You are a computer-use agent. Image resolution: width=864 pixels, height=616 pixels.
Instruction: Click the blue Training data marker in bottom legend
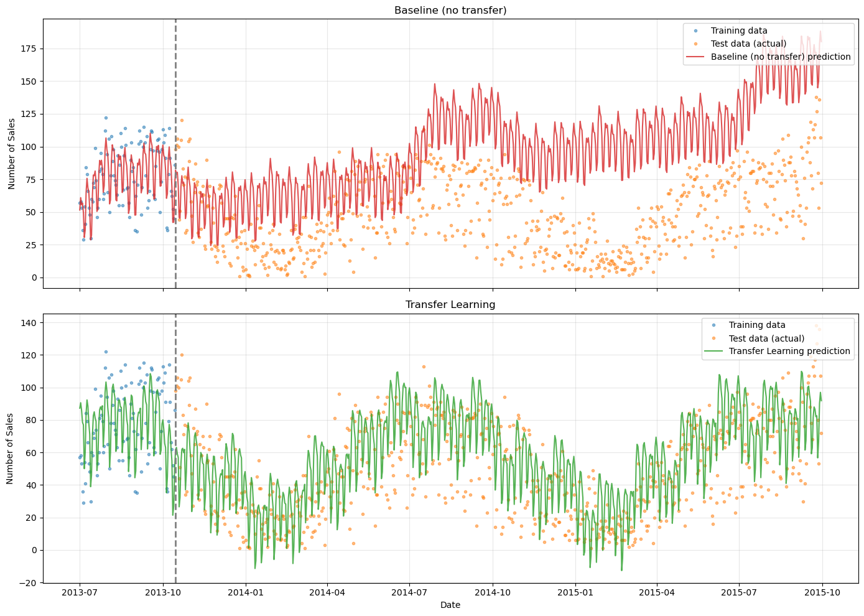point(713,326)
